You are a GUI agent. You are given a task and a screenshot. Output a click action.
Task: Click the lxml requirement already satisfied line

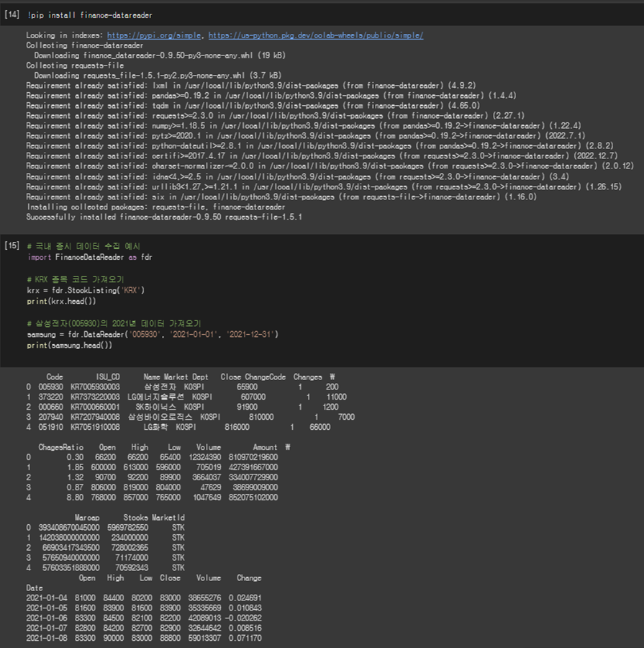tap(251, 86)
